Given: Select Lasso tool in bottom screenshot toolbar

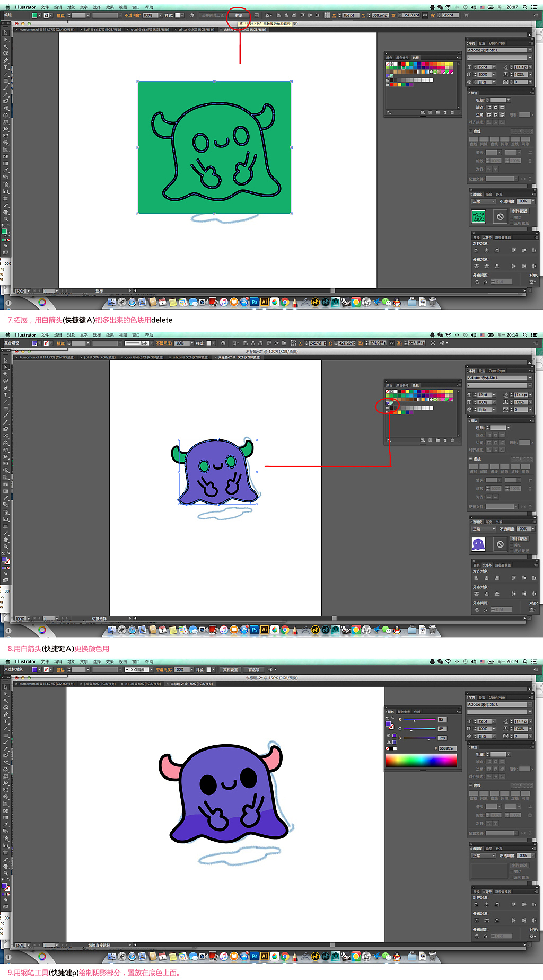Looking at the screenshot, I should click(6, 708).
